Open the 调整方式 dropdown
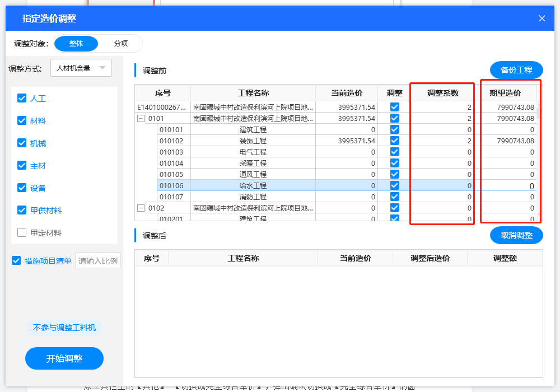 pyautogui.click(x=81, y=68)
